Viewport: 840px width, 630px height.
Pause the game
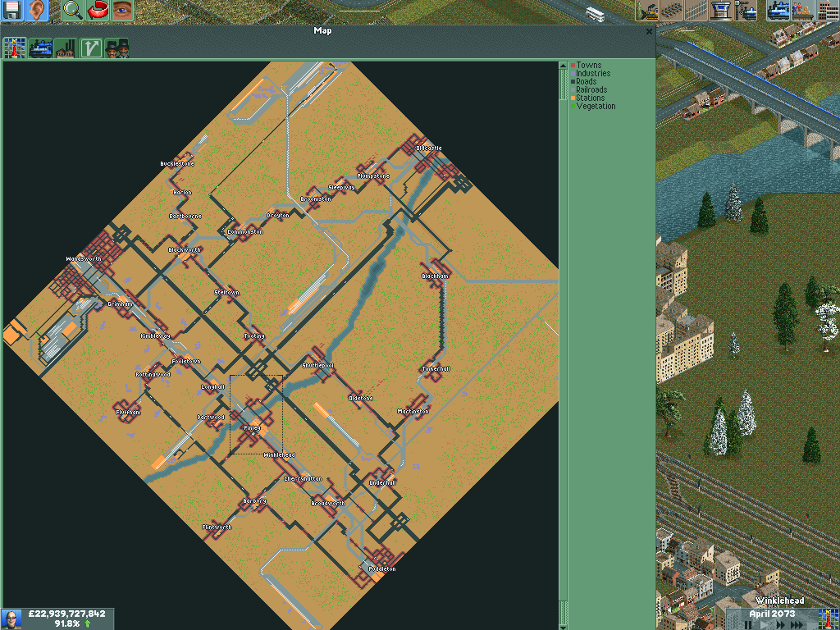(x=748, y=624)
